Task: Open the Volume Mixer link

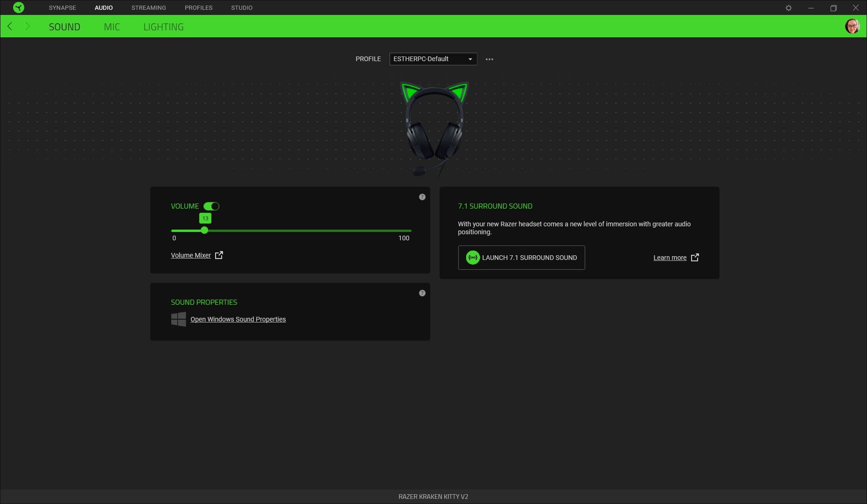Action: (191, 255)
